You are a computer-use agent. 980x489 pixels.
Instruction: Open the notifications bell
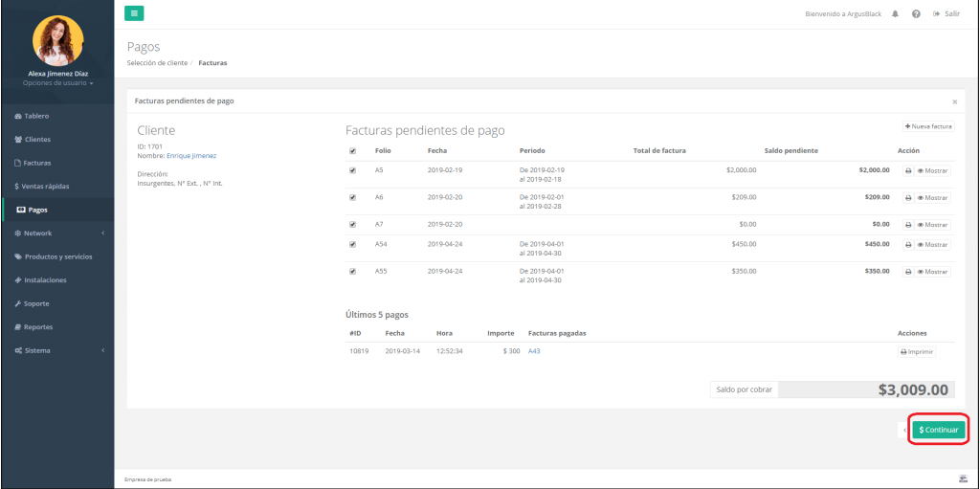pos(895,13)
